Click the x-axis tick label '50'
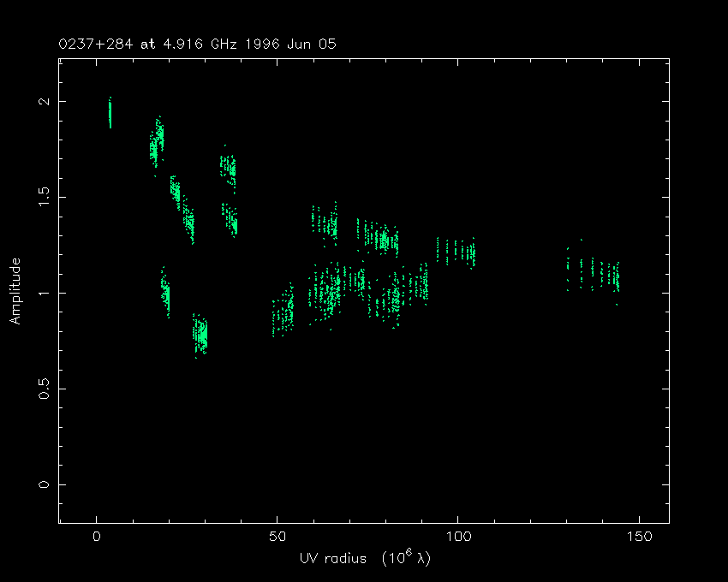 click(x=277, y=537)
